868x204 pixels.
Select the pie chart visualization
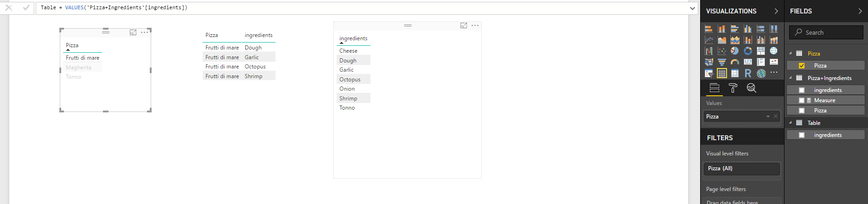(735, 51)
